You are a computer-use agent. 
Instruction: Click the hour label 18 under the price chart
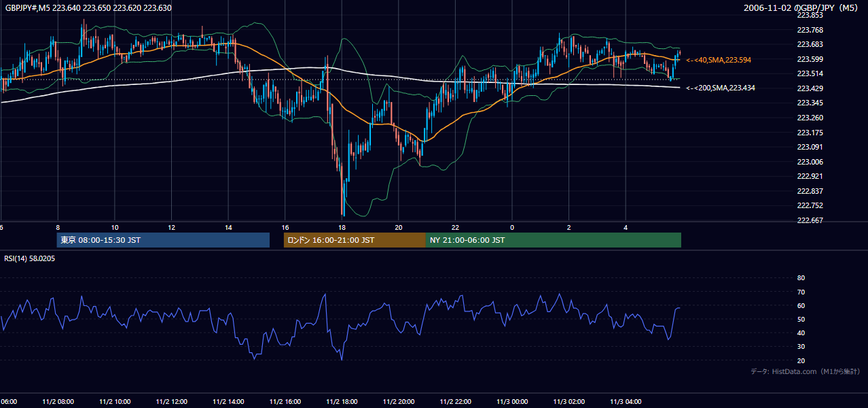point(342,227)
